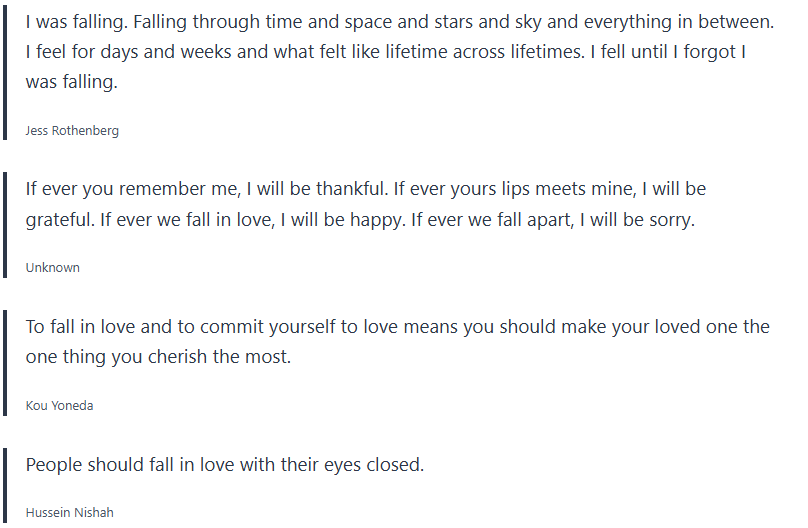Screen dimensions: 808x528
Task: Click the author name Jess Rothenberg
Action: [72, 130]
